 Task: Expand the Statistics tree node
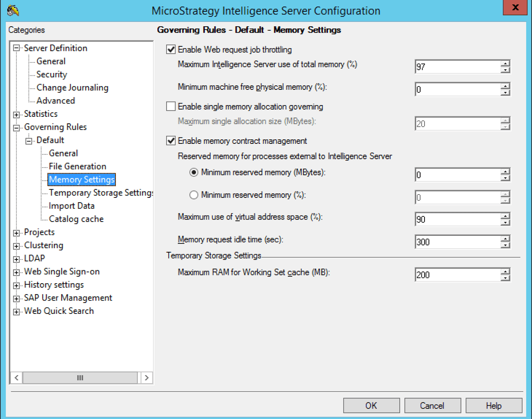(16, 114)
